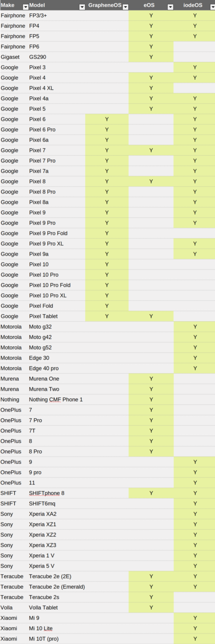This screenshot has height=644, width=215.
Task: Select the Pixel 6 GrapheneOS Y cell
Action: 107,119
